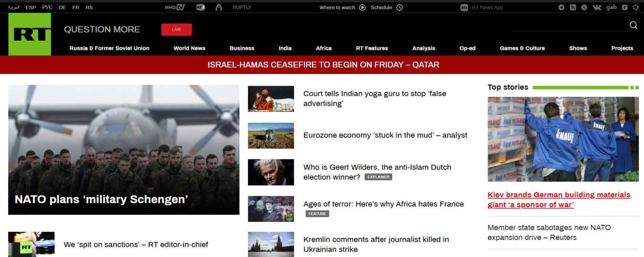Open We 'spit on sanctions' article
The width and height of the screenshot is (644, 257).
[136, 245]
